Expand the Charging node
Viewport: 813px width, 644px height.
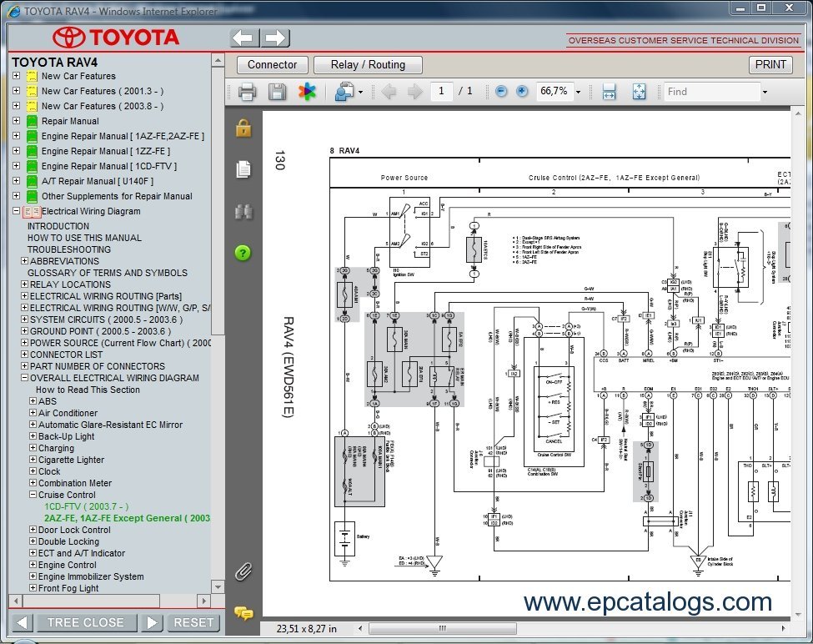[x=33, y=448]
